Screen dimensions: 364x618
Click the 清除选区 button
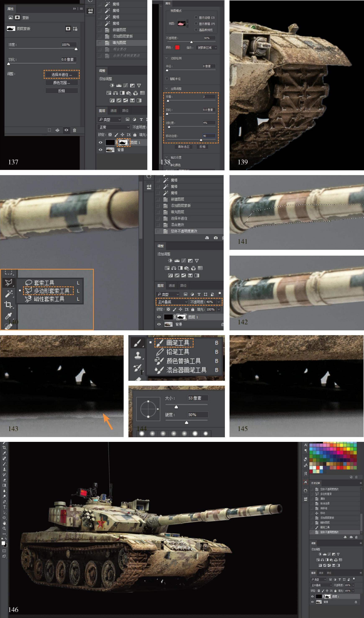pyautogui.click(x=184, y=147)
